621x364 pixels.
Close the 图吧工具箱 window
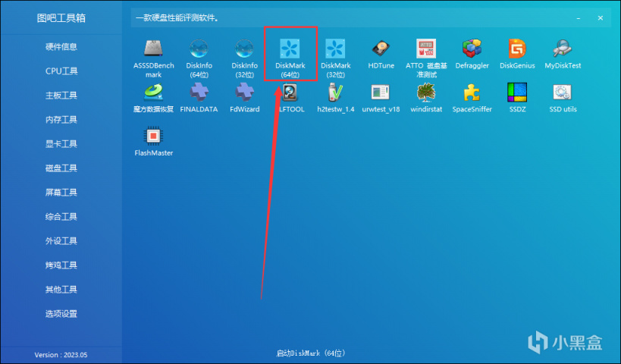click(601, 18)
